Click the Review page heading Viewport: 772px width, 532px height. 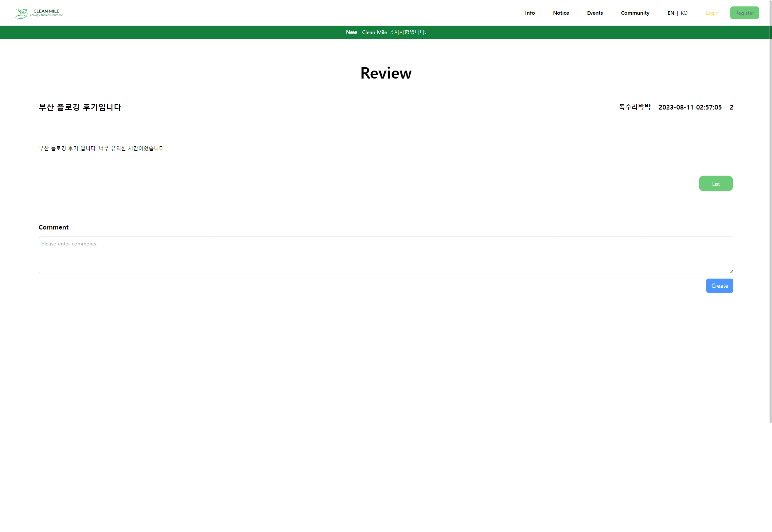coord(386,73)
